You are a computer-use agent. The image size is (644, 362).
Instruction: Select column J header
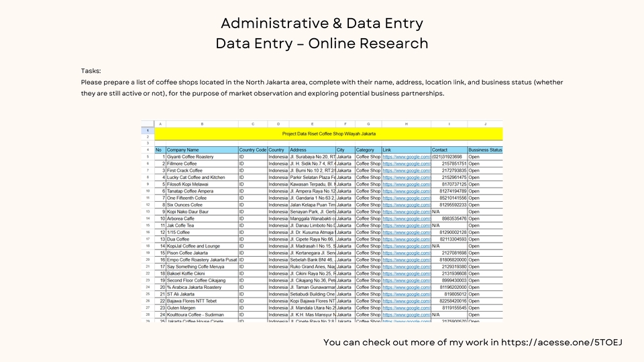pyautogui.click(x=484, y=124)
